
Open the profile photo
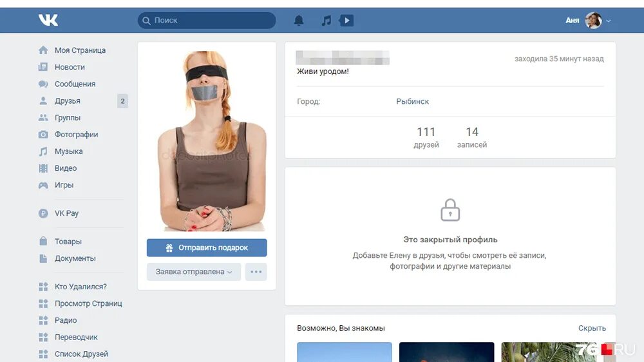pos(207,141)
